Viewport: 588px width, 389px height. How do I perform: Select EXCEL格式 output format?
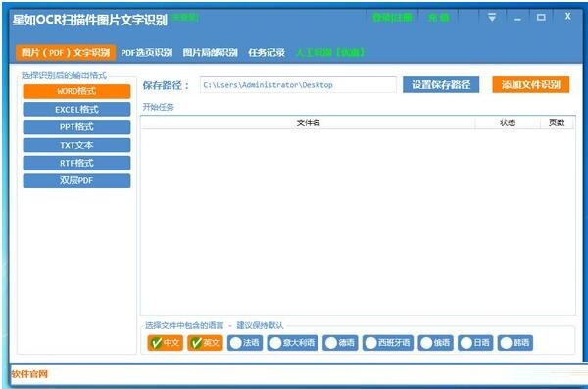tap(76, 109)
